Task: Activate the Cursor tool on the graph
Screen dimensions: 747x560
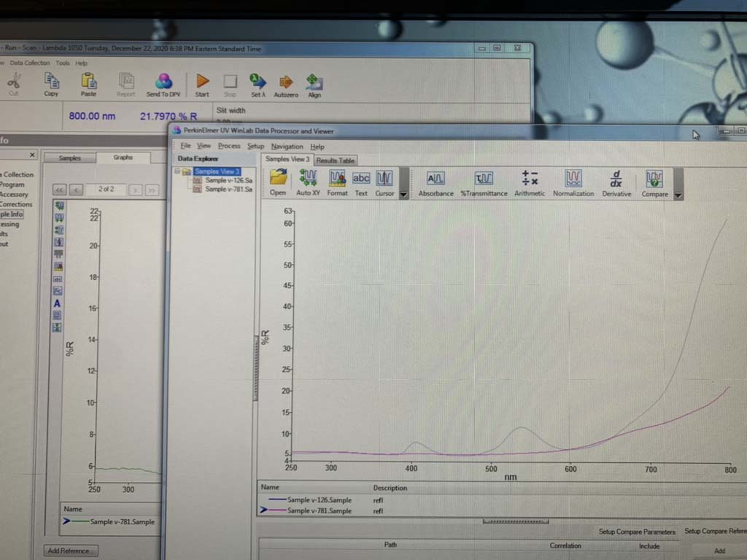Action: pyautogui.click(x=384, y=182)
